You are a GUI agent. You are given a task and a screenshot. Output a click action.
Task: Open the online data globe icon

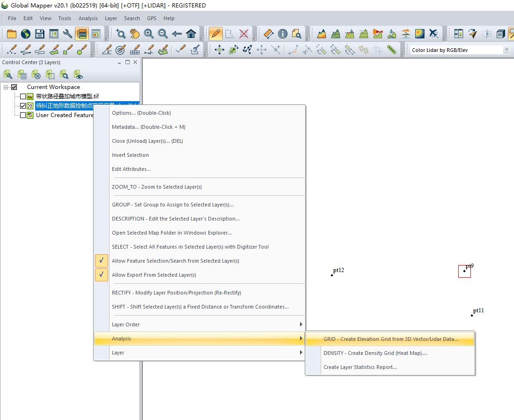pyautogui.click(x=26, y=34)
